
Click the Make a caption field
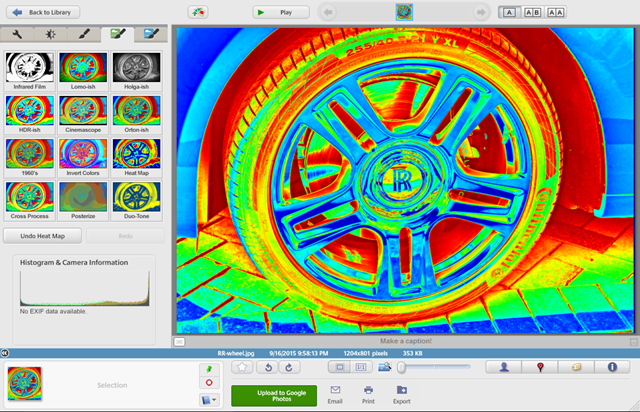tap(403, 341)
